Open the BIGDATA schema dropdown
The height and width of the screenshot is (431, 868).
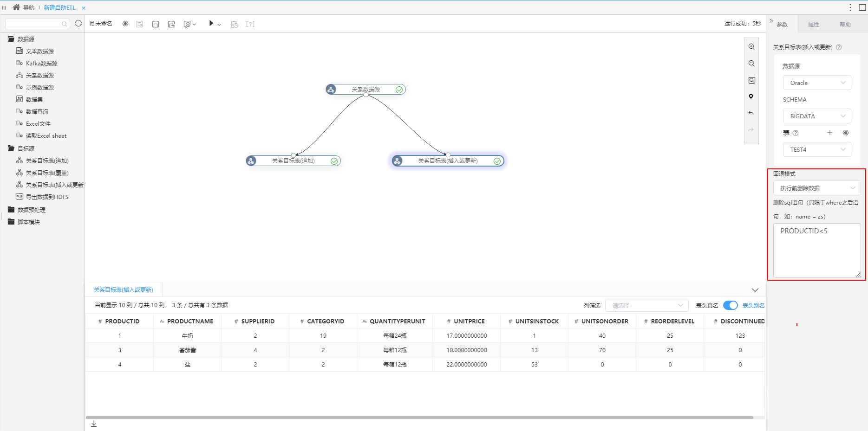[x=817, y=116]
